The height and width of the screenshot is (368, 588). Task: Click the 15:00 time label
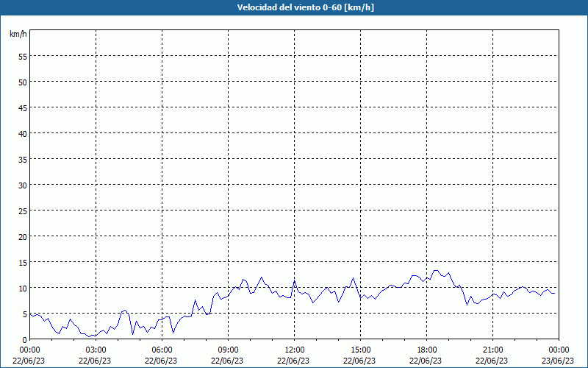pyautogui.click(x=360, y=350)
